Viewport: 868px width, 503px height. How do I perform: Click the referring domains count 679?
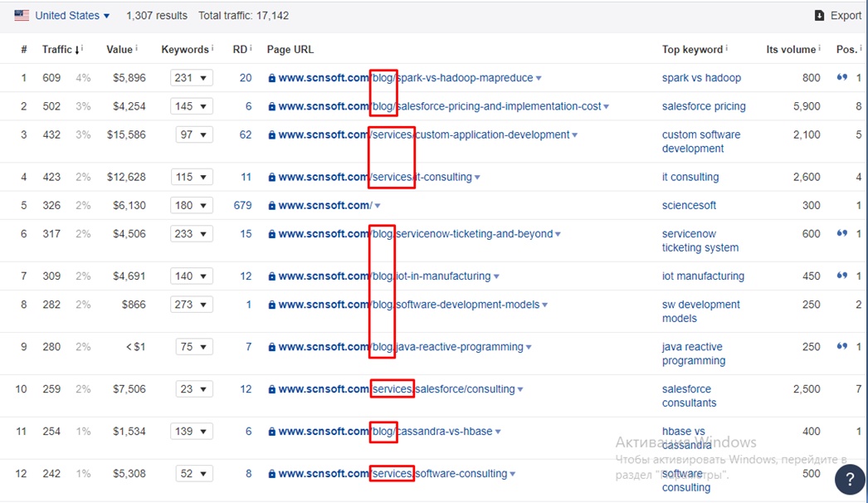(242, 206)
